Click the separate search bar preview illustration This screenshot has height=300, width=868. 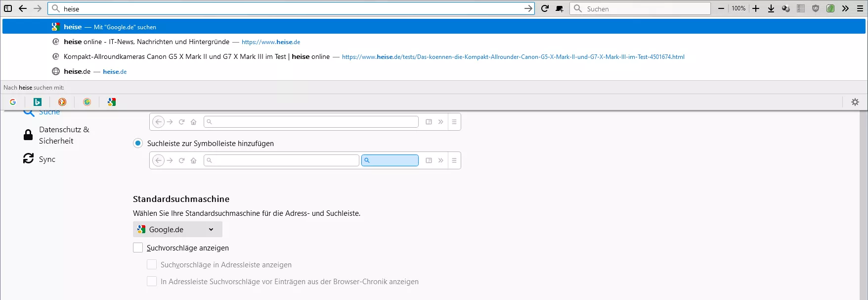[305, 160]
